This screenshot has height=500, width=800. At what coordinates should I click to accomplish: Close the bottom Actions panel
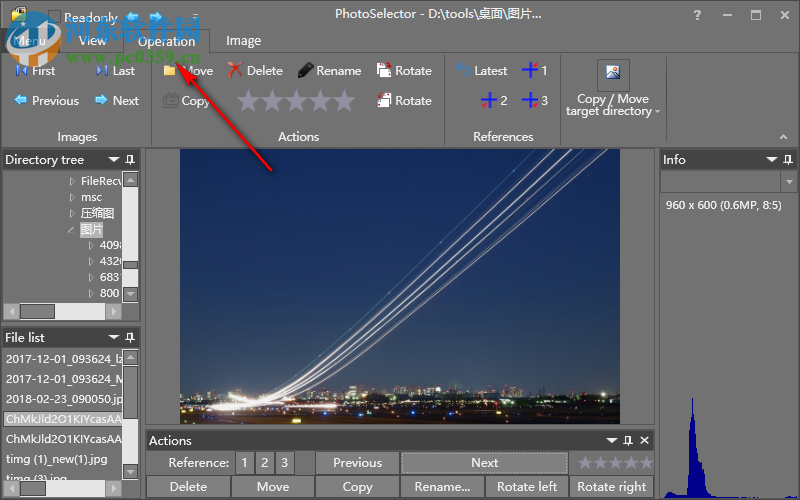(x=645, y=440)
